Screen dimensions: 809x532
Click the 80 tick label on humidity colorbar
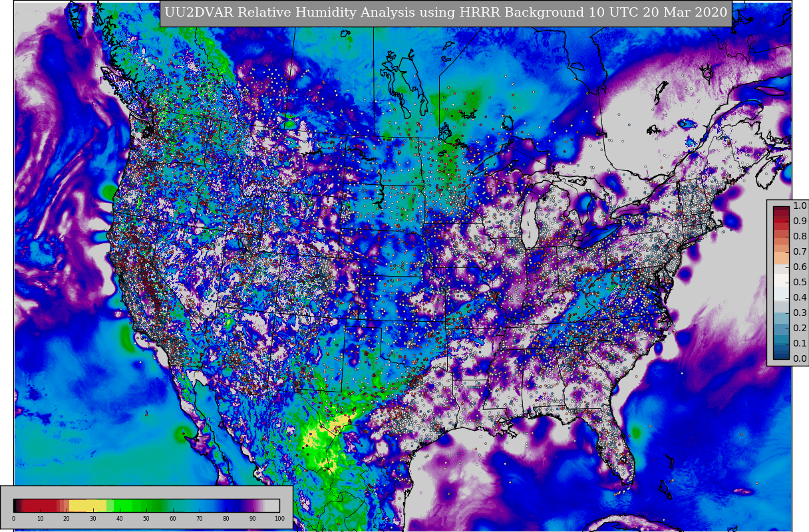pos(226,519)
